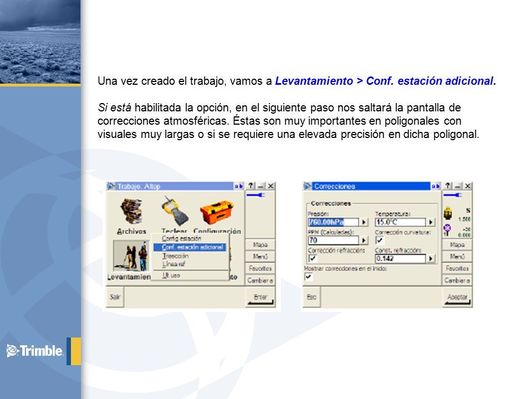
Task: Click the Aceptar button
Action: (457, 297)
